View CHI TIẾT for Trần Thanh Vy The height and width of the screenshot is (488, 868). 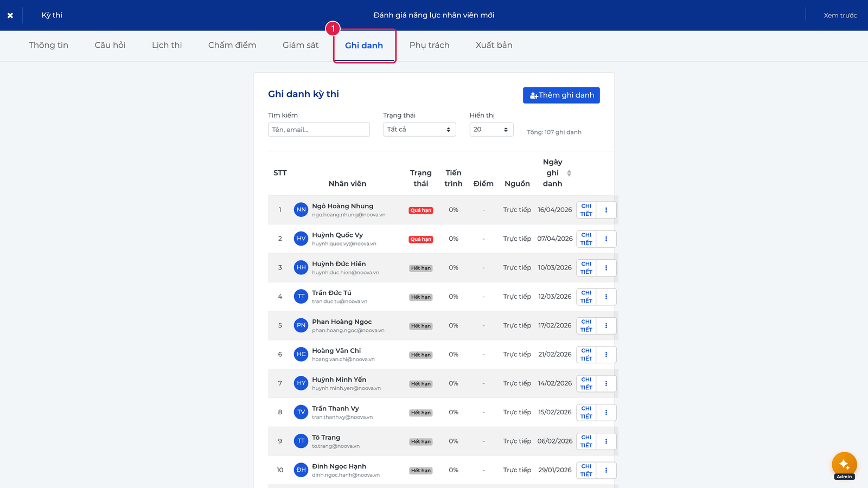(586, 413)
